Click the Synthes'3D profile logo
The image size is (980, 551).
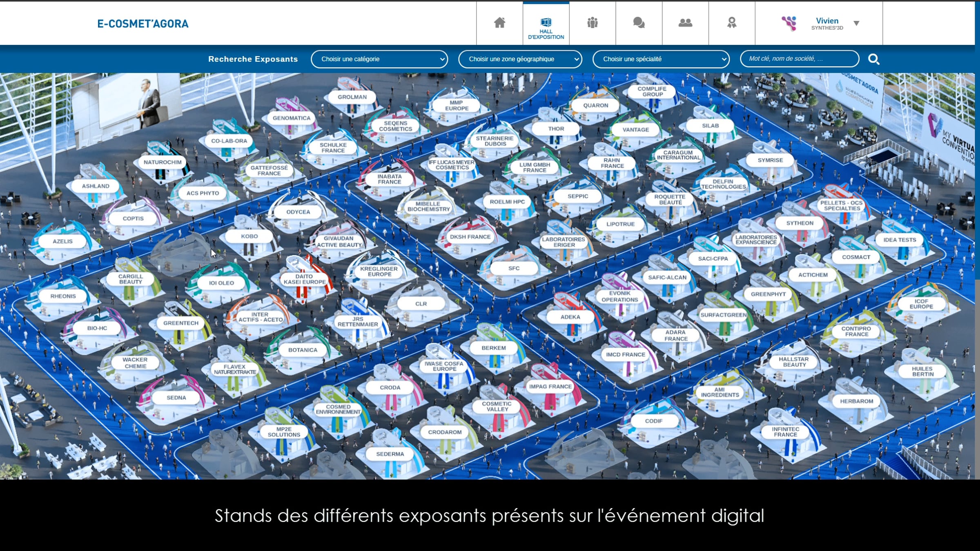(x=789, y=23)
